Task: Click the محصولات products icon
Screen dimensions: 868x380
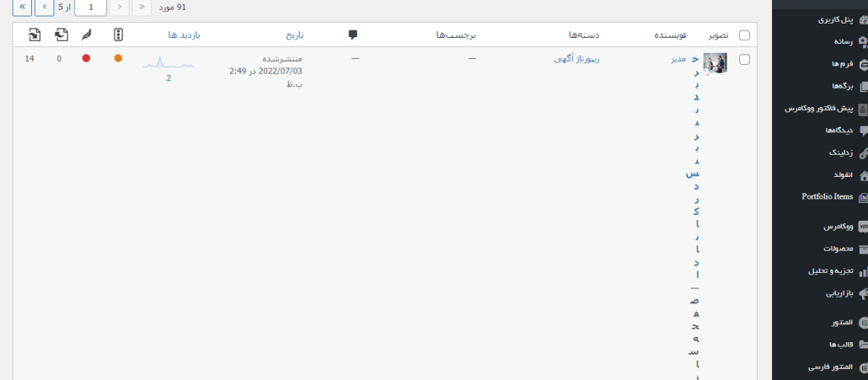Action: pyautogui.click(x=863, y=249)
